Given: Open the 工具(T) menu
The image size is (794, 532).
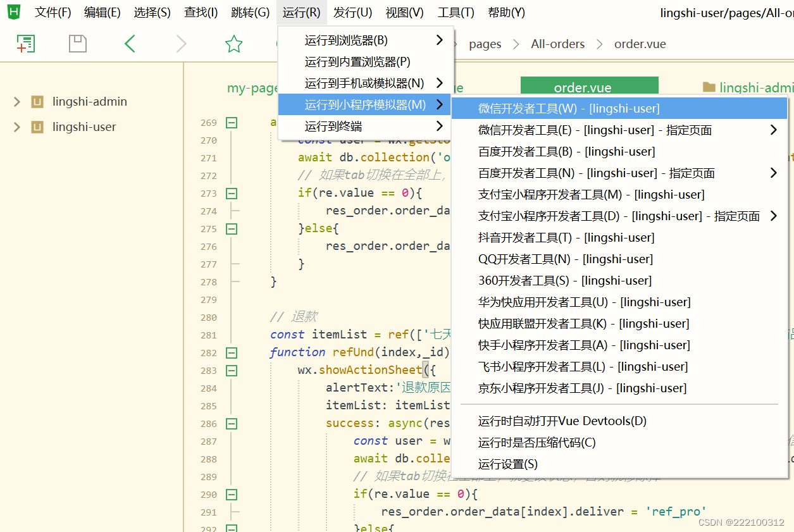Looking at the screenshot, I should 456,13.
